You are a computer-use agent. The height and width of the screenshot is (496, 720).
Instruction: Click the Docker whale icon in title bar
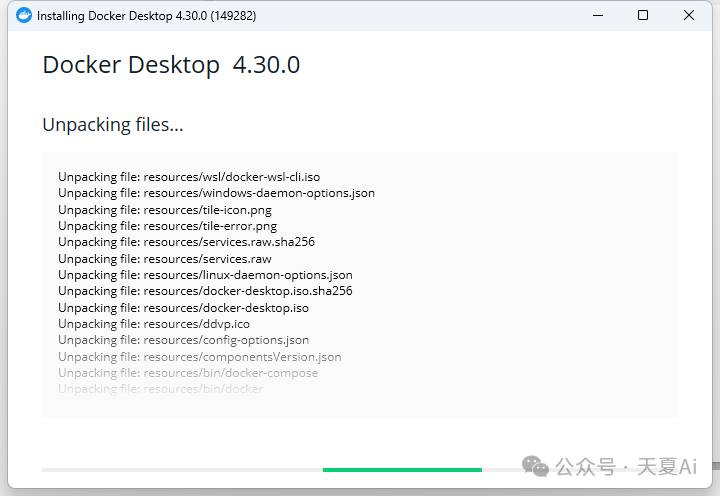coord(24,15)
